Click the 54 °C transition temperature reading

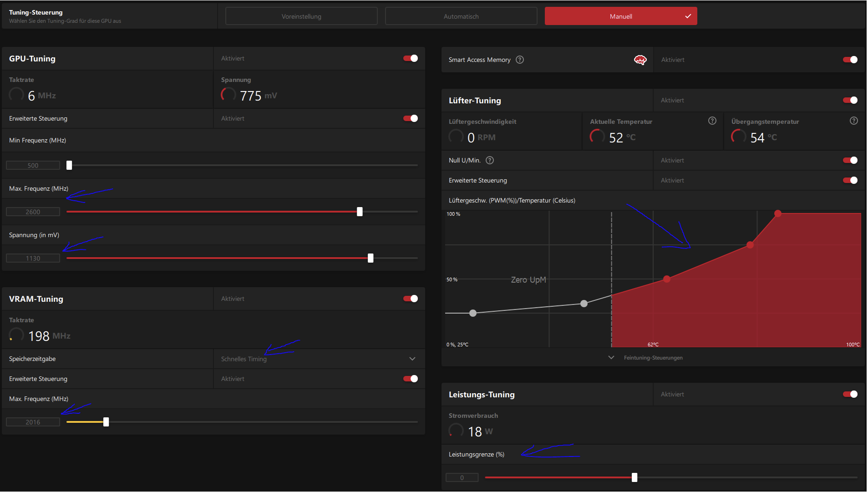(763, 137)
